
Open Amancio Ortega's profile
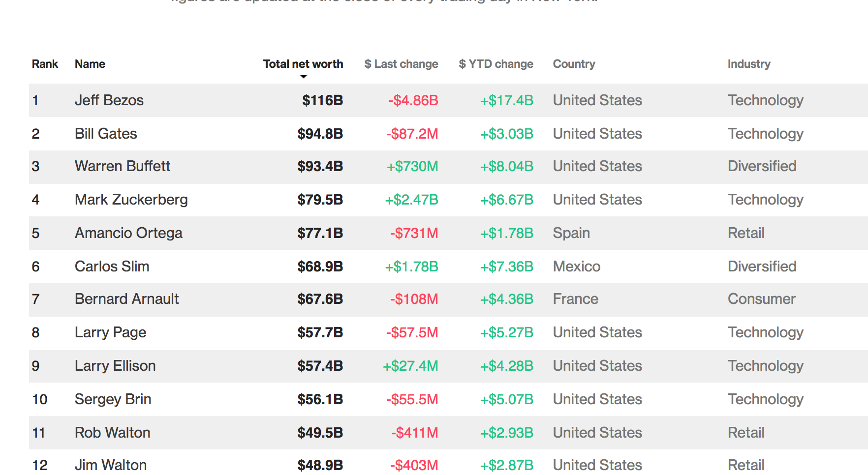(x=128, y=233)
